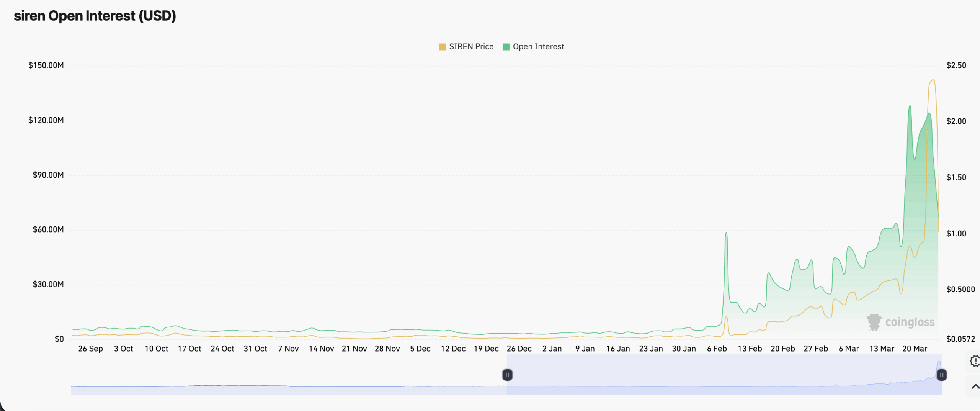
Task: Click the 12 Dec date label
Action: pos(453,349)
